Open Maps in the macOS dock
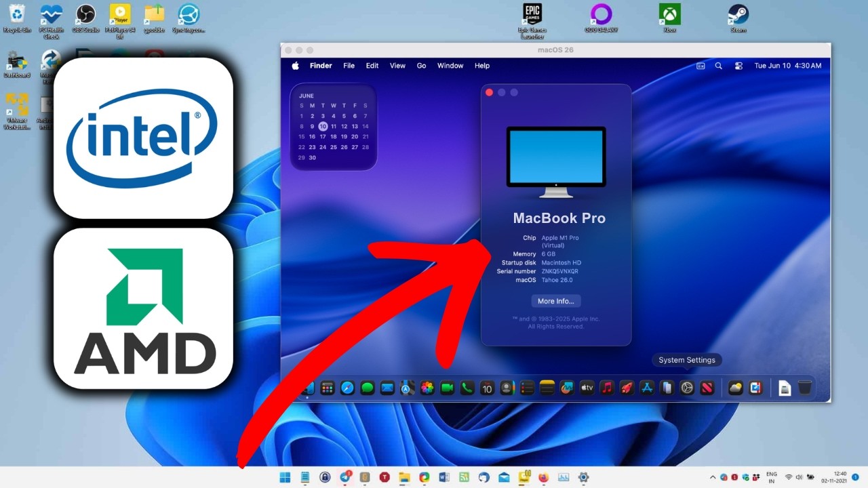 (x=408, y=388)
